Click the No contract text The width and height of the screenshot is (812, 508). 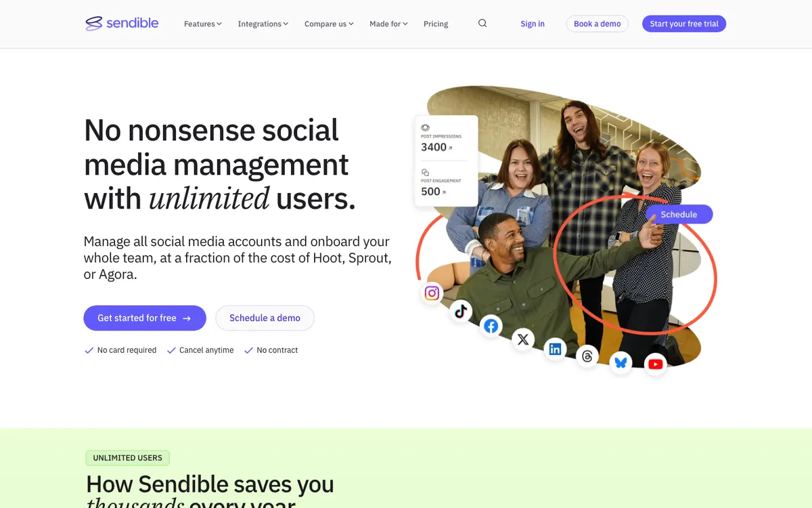pyautogui.click(x=277, y=350)
